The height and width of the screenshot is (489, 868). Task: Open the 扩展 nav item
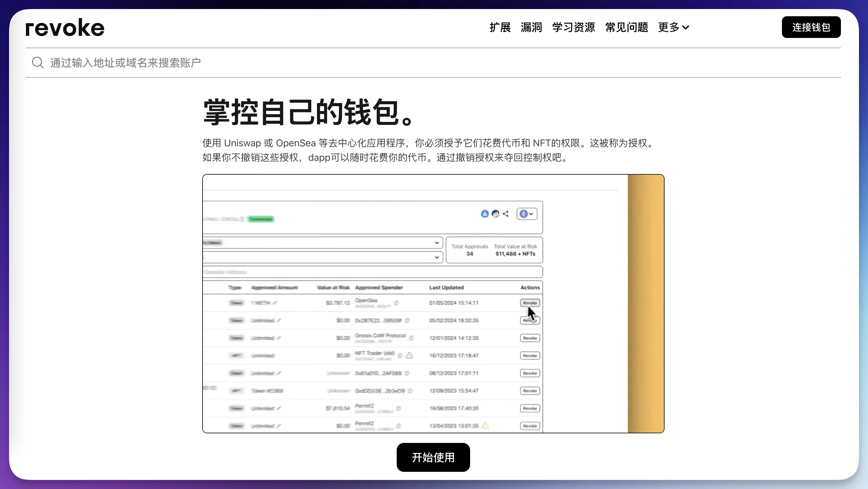coord(500,27)
